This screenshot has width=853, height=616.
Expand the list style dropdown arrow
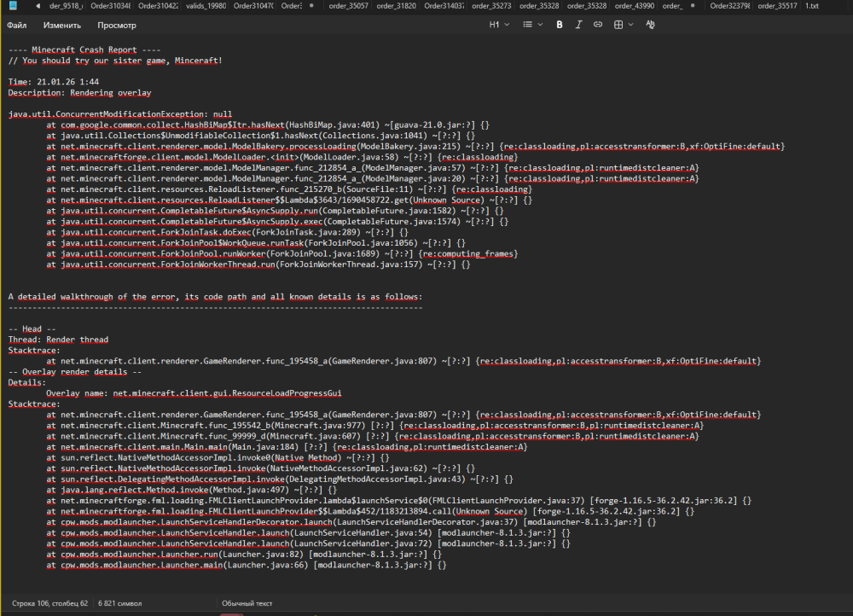coord(540,25)
